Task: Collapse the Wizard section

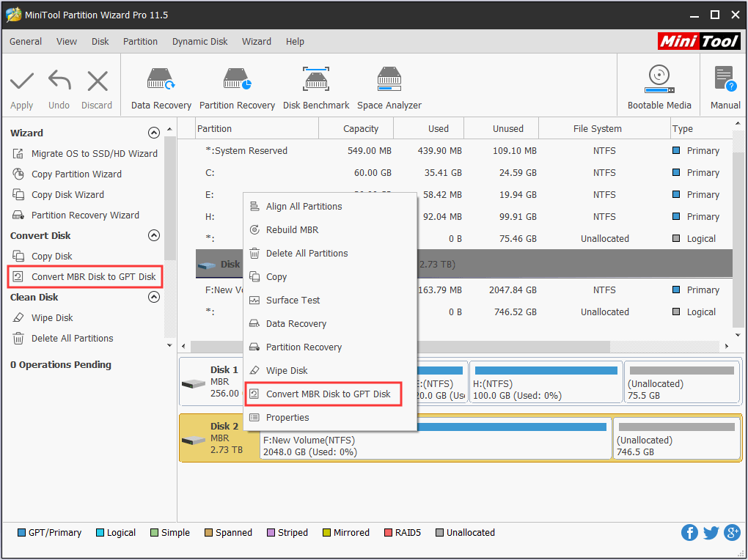Action: (x=153, y=133)
